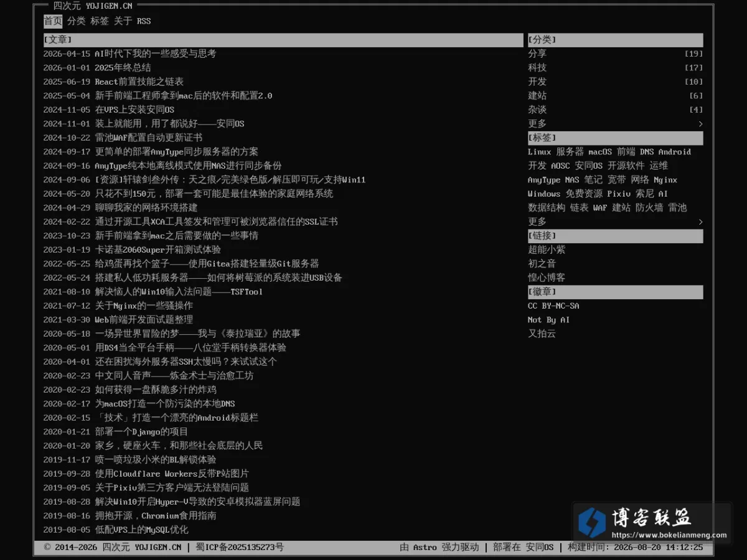Click the Nginx tag

[x=665, y=180]
